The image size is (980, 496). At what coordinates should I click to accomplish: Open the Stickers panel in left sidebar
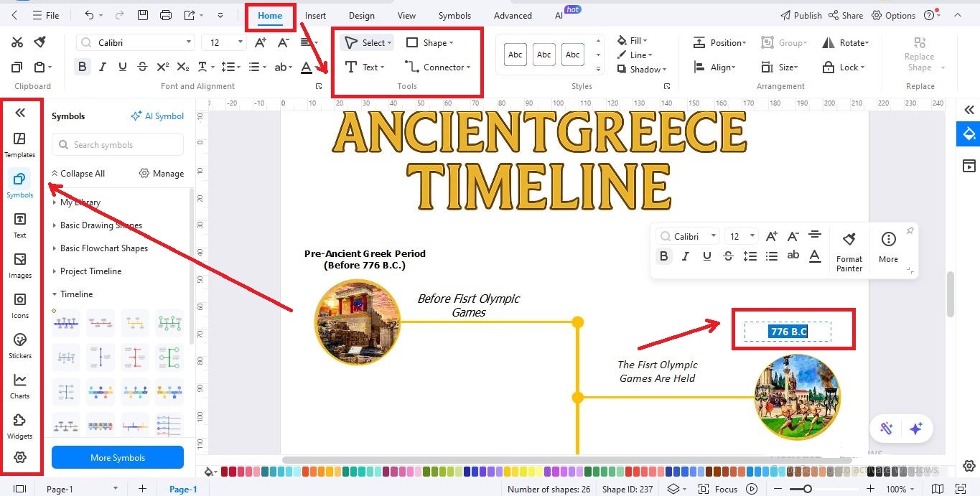20,345
